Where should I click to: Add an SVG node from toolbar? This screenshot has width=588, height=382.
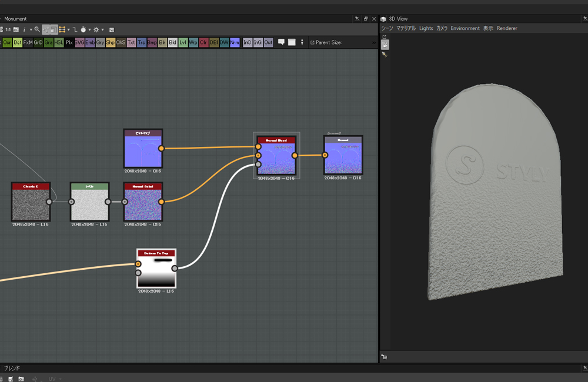(79, 42)
